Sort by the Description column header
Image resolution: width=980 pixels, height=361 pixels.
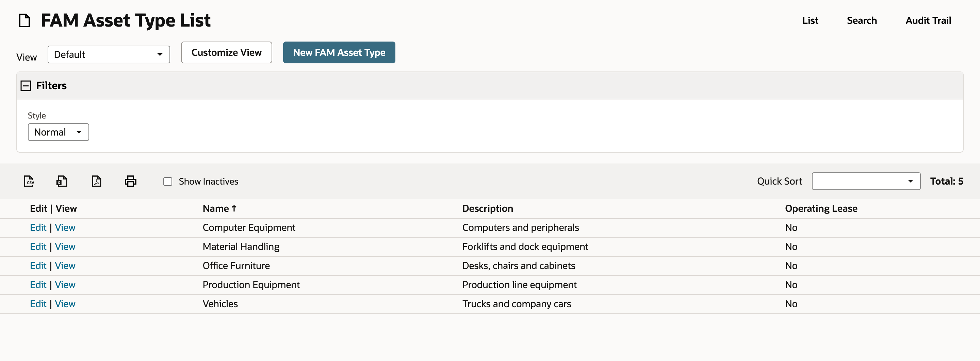(487, 209)
